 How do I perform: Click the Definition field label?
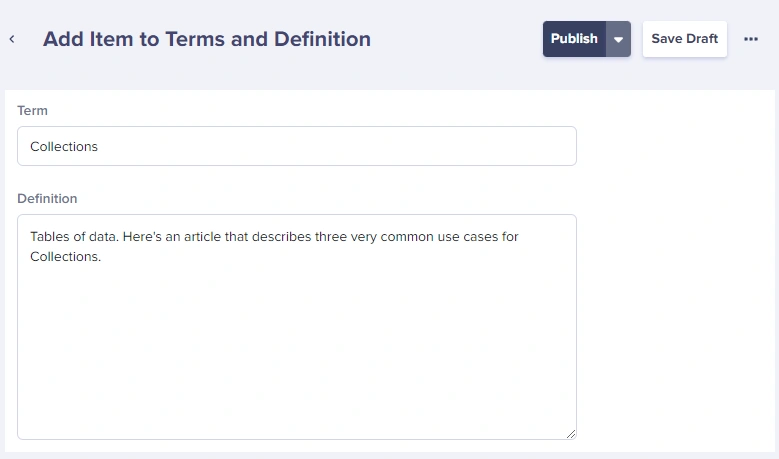click(47, 198)
